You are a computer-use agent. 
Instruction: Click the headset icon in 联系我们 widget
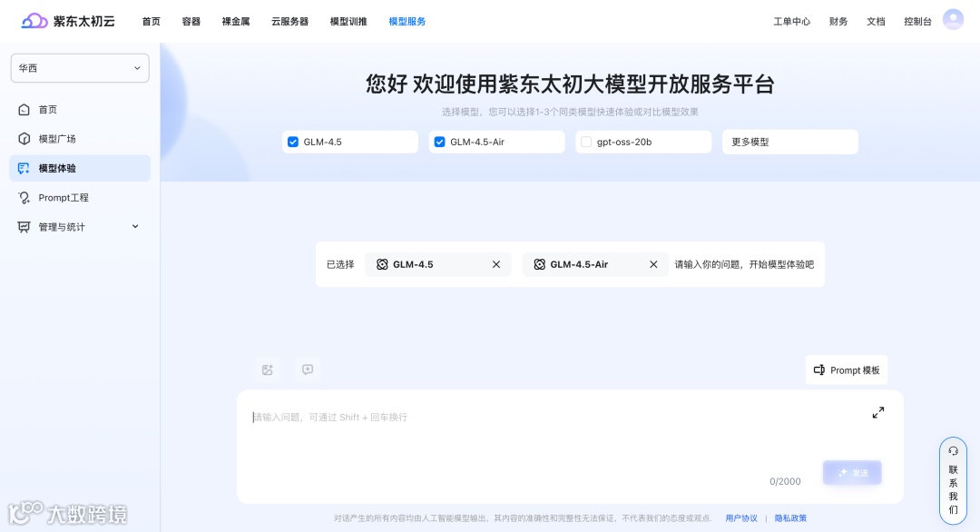[x=953, y=450]
